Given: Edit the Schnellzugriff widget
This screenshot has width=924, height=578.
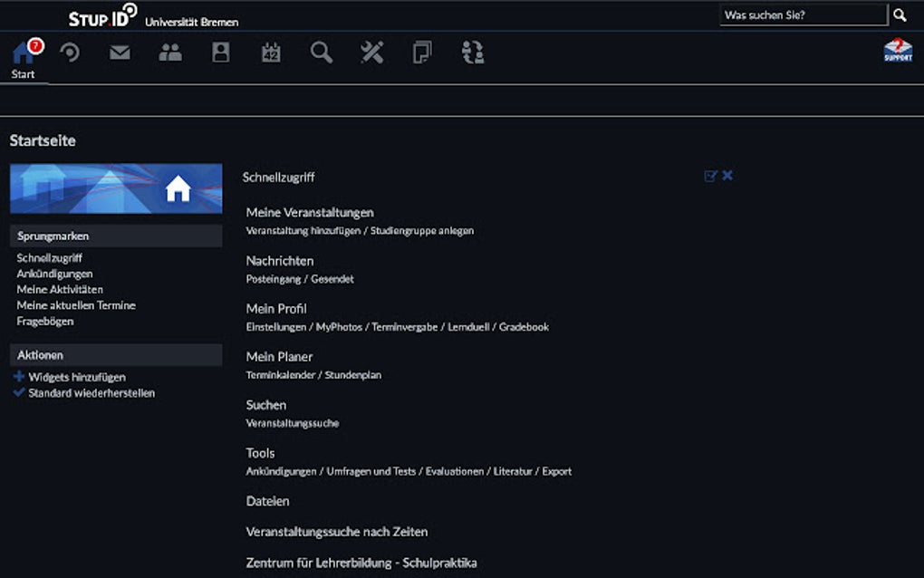Looking at the screenshot, I should pyautogui.click(x=710, y=176).
